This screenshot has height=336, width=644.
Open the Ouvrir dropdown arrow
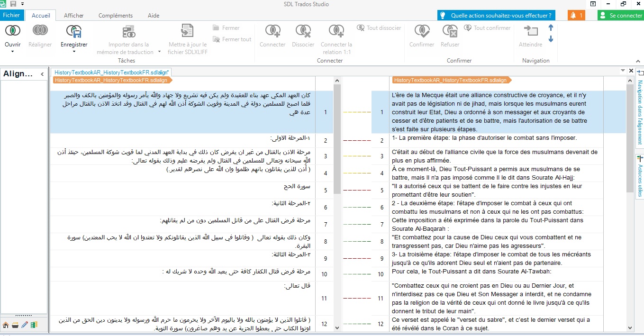point(13,51)
